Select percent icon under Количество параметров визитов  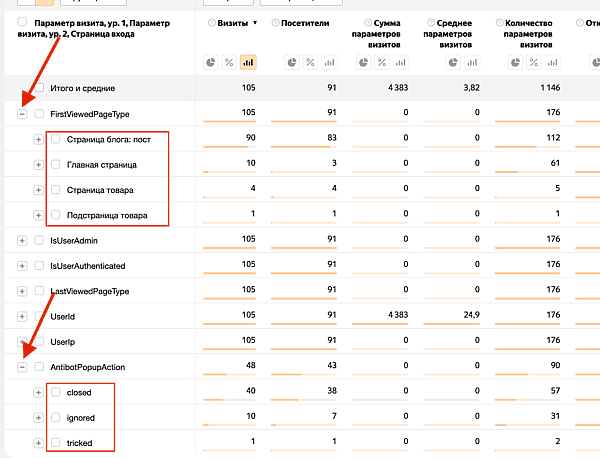[534, 62]
